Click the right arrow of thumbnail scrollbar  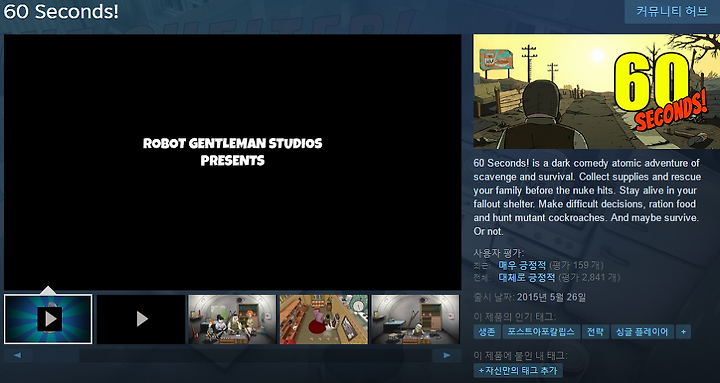point(446,355)
